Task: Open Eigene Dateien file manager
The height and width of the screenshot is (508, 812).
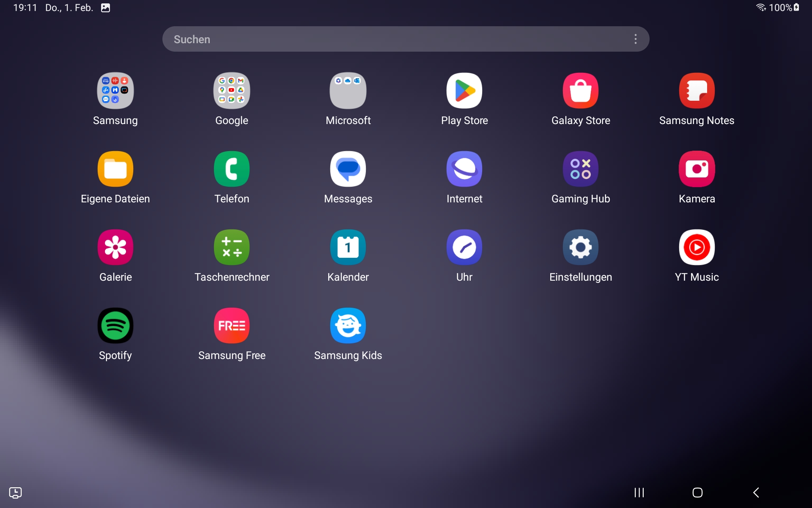Action: click(x=115, y=169)
